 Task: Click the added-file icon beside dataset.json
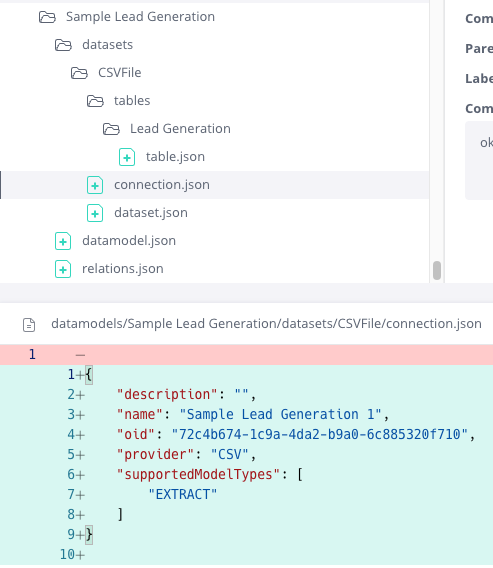tap(95, 213)
